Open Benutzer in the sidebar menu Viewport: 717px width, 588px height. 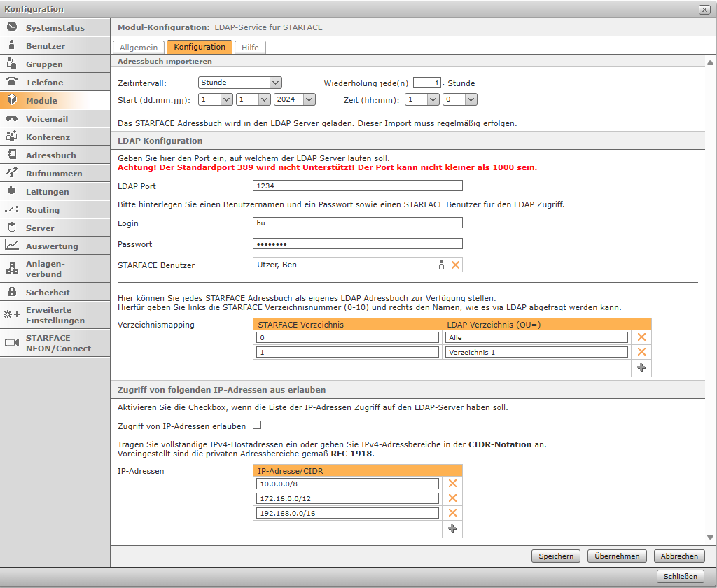coord(55,45)
